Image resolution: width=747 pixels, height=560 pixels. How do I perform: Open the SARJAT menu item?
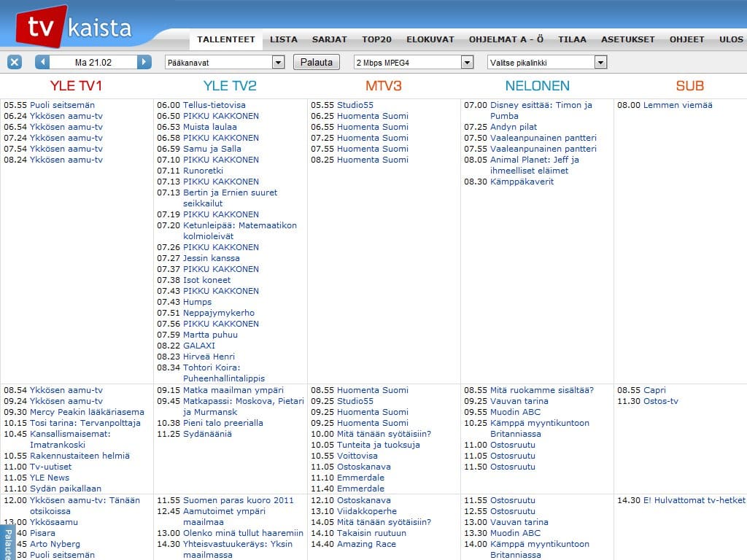(330, 39)
